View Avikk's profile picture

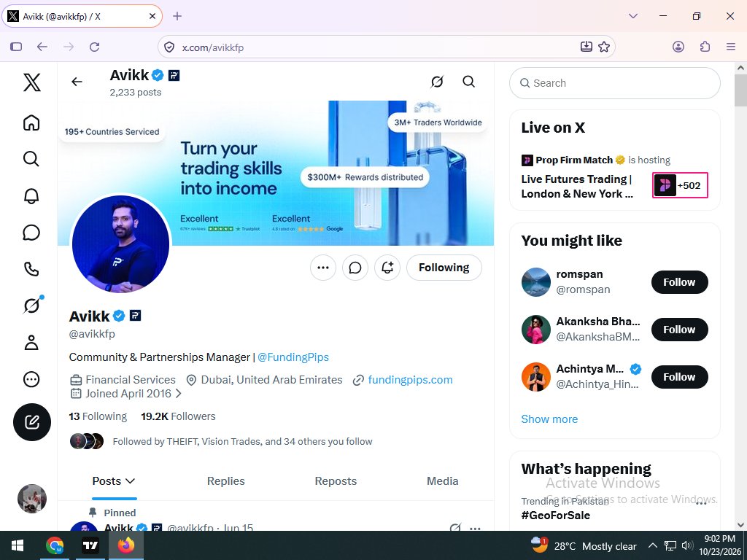click(x=120, y=244)
